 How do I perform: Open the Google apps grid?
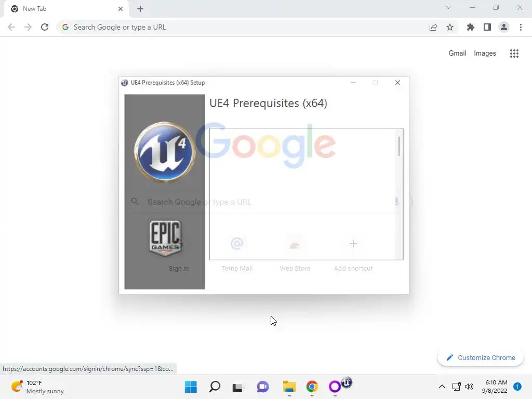pyautogui.click(x=514, y=54)
